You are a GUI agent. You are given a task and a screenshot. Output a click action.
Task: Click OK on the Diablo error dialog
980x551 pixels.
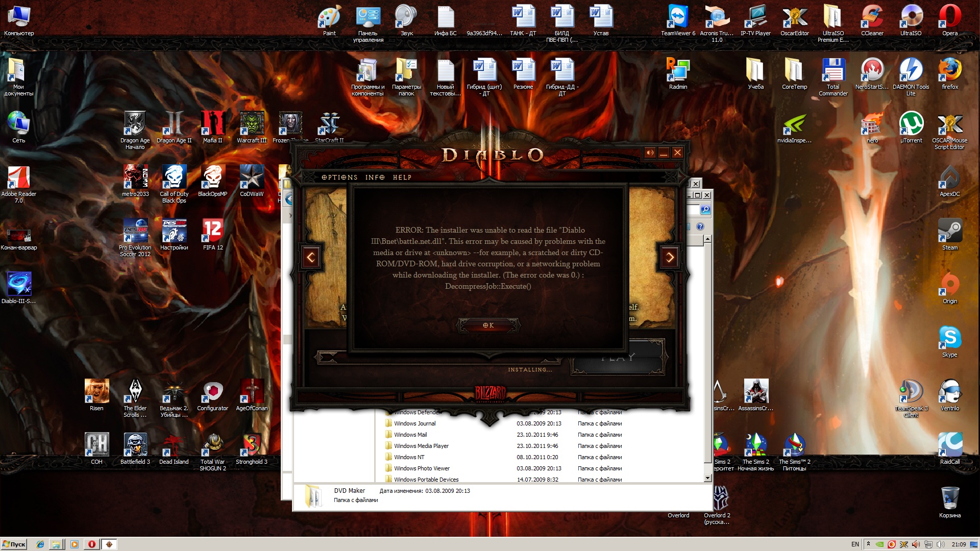click(x=488, y=325)
